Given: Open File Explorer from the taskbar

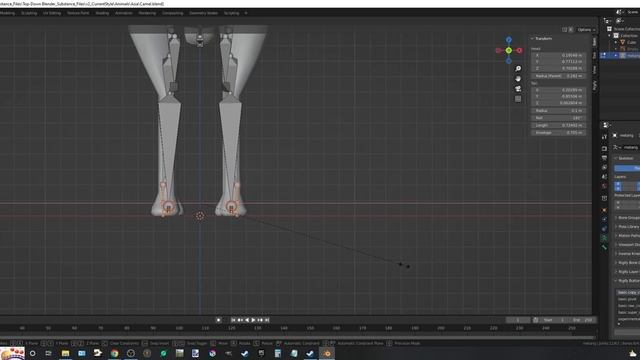Looking at the screenshot, I should [x=65, y=353].
